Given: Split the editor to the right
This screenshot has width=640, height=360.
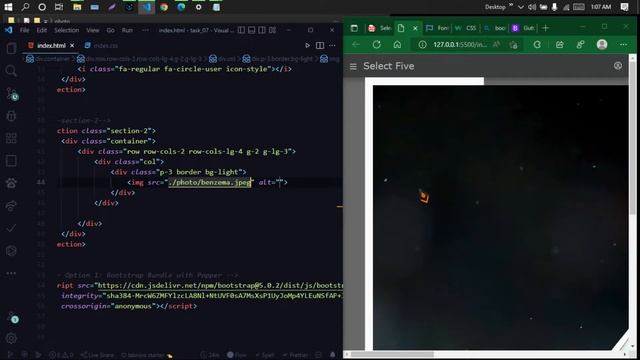Looking at the screenshot, I should tap(320, 45).
